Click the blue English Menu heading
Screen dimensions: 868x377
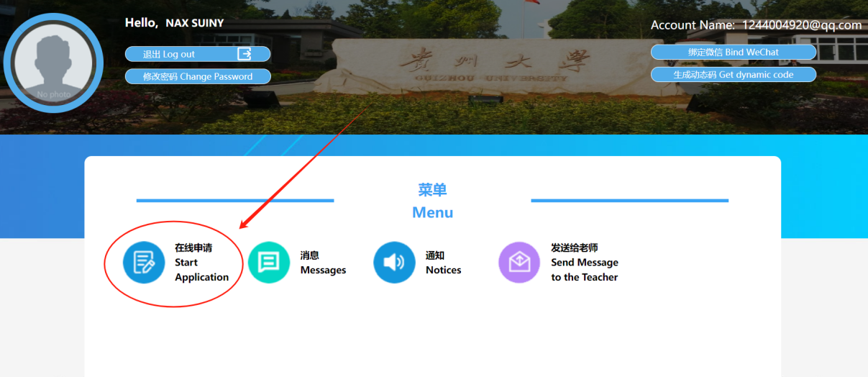pos(432,213)
